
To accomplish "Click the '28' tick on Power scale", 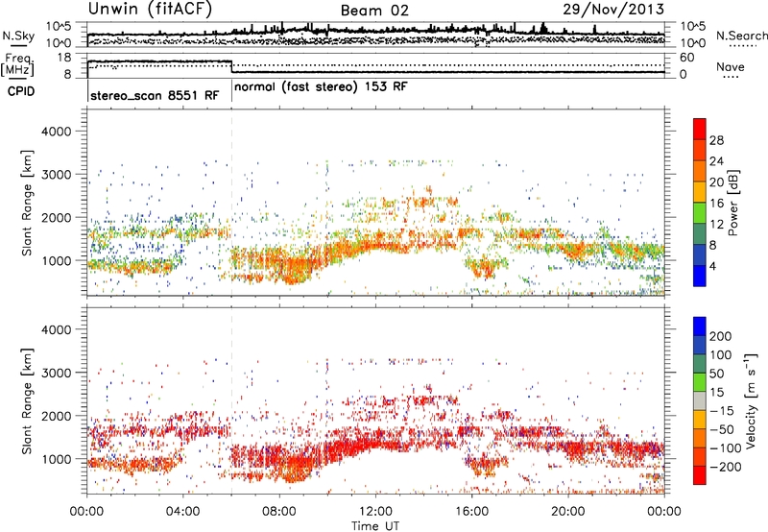I will coord(716,140).
